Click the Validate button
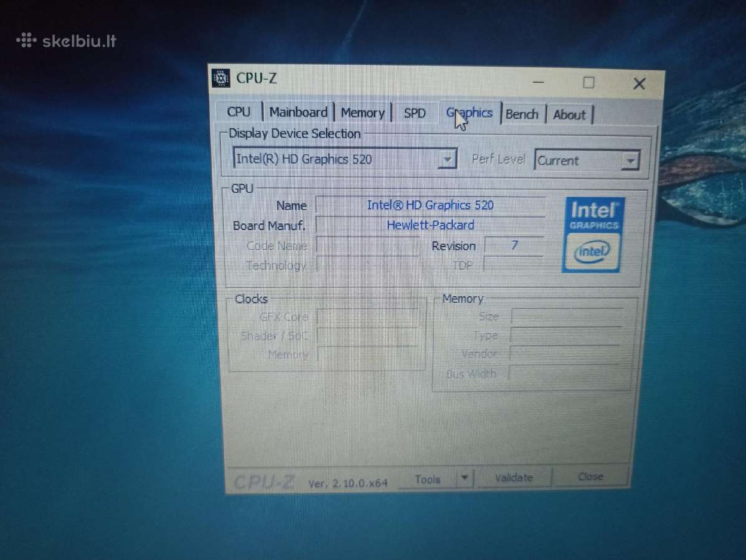The width and height of the screenshot is (746, 560). [514, 478]
